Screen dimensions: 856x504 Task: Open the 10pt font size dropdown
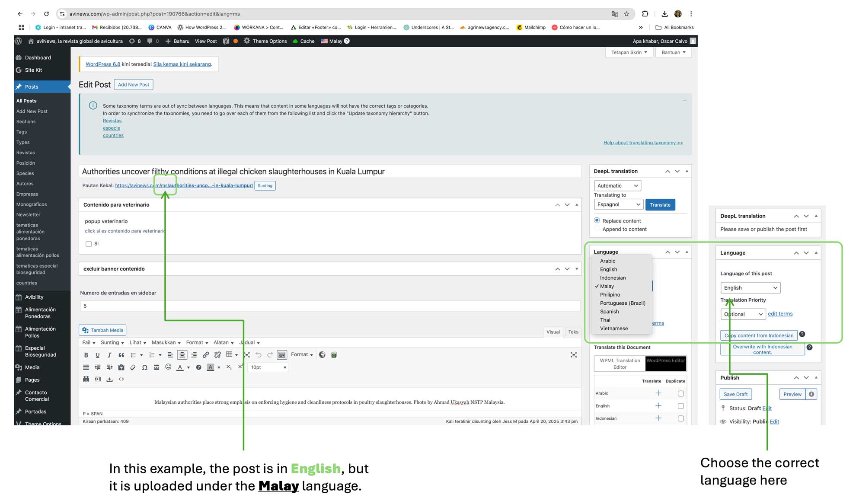(x=268, y=367)
